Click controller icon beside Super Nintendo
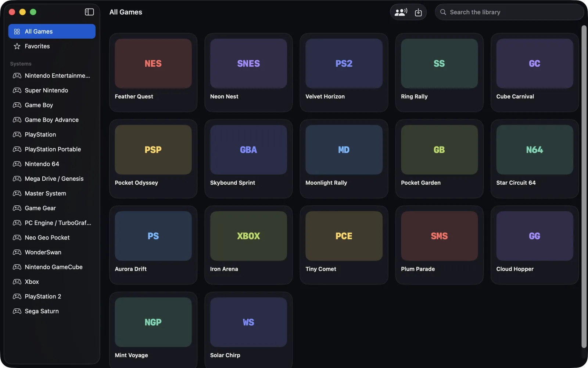This screenshot has width=588, height=368. tap(17, 91)
